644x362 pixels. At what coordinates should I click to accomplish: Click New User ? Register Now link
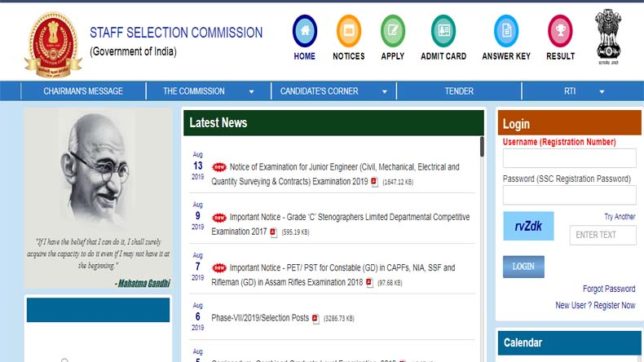[595, 305]
